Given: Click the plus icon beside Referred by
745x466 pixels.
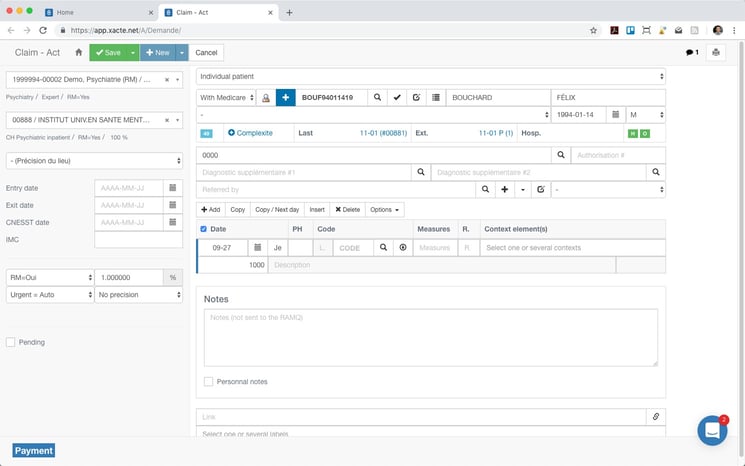Looking at the screenshot, I should tap(505, 189).
